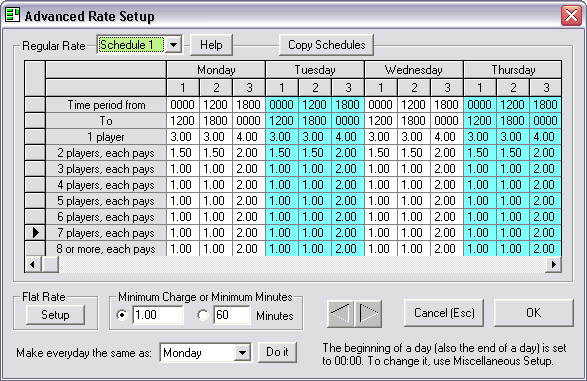Viewport: 587px width, 381px height.
Task: Click the Monday column header
Action: point(216,70)
